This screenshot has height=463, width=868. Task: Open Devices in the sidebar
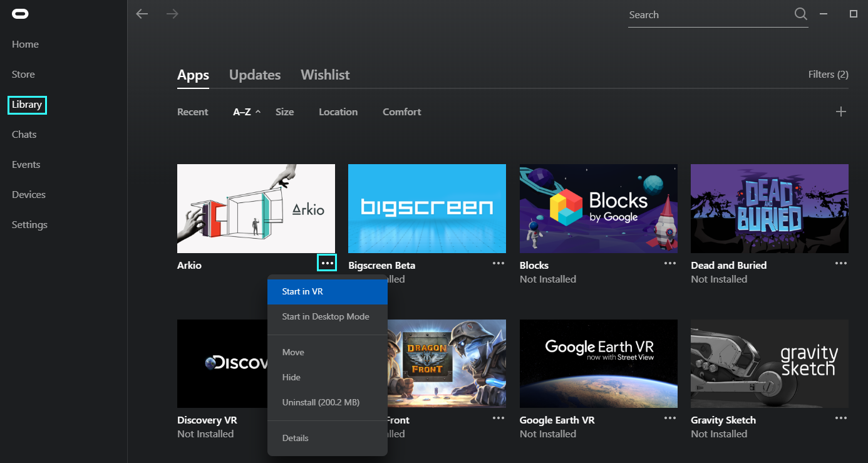coord(29,195)
